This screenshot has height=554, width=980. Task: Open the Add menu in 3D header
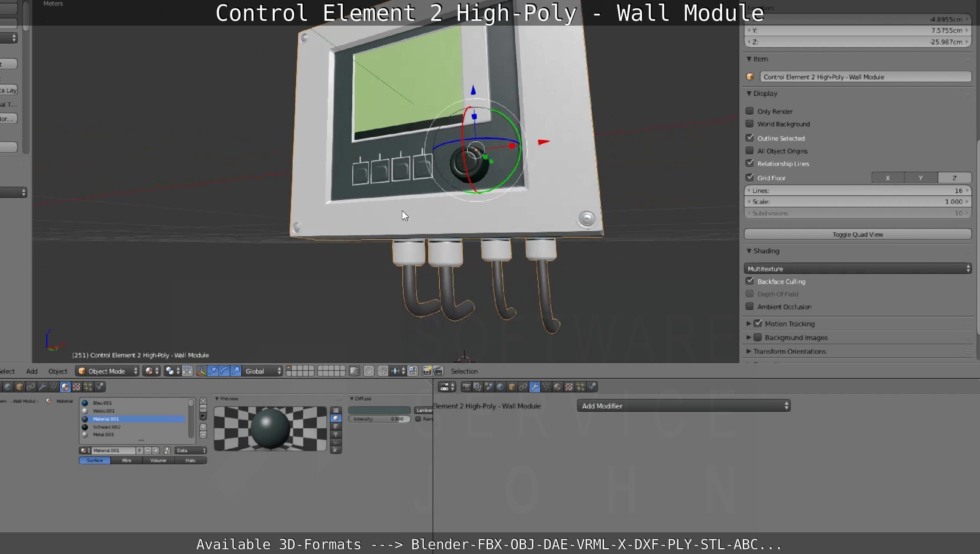pos(32,371)
